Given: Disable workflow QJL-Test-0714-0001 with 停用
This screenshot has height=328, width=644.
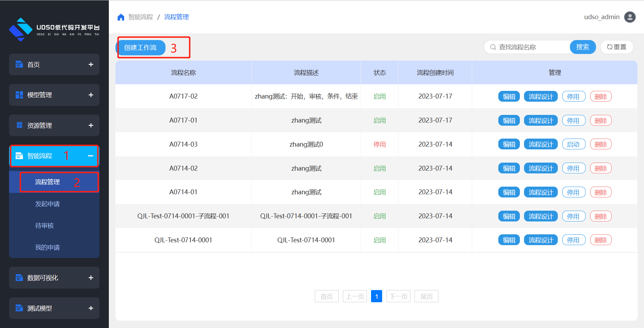Looking at the screenshot, I should 573,240.
